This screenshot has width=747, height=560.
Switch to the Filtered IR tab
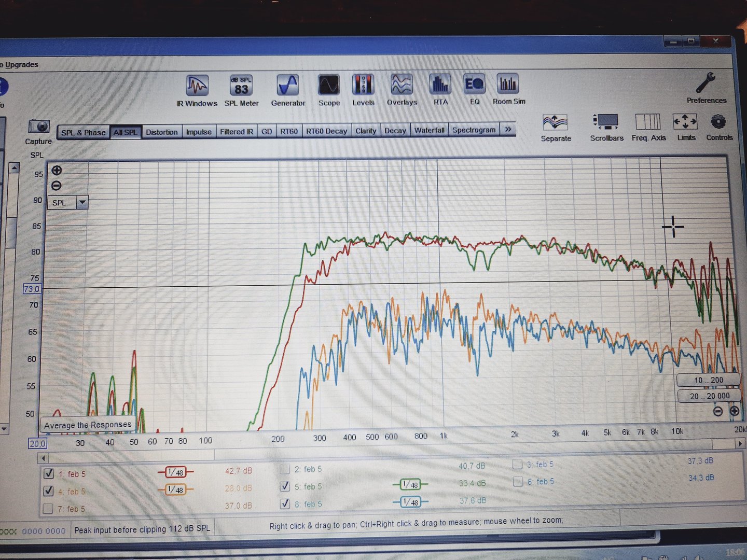coord(237,131)
